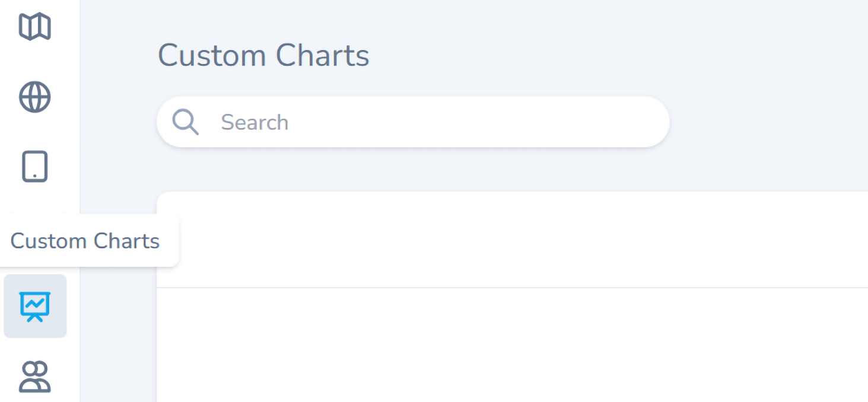The image size is (868, 402).
Task: Click the horizontal divider line in panel
Action: click(510, 288)
